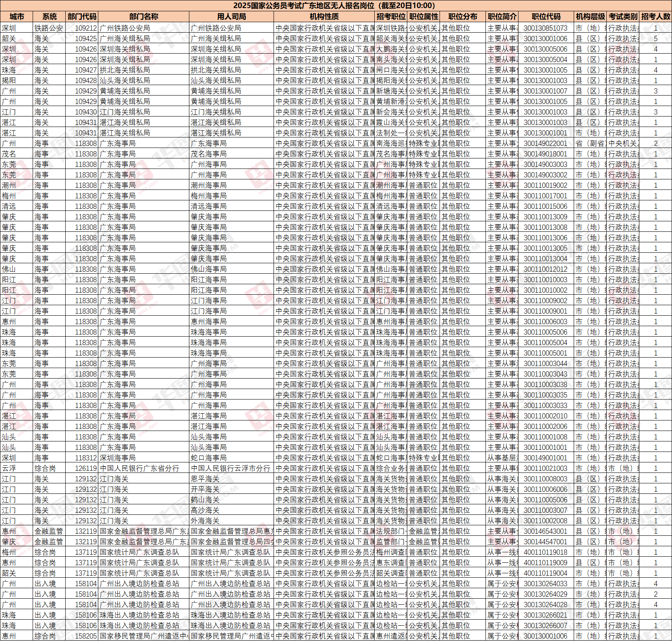Viewport: 672px width, 641px height.
Task: Select the 佛山海事局 cell
Action: click(x=209, y=269)
